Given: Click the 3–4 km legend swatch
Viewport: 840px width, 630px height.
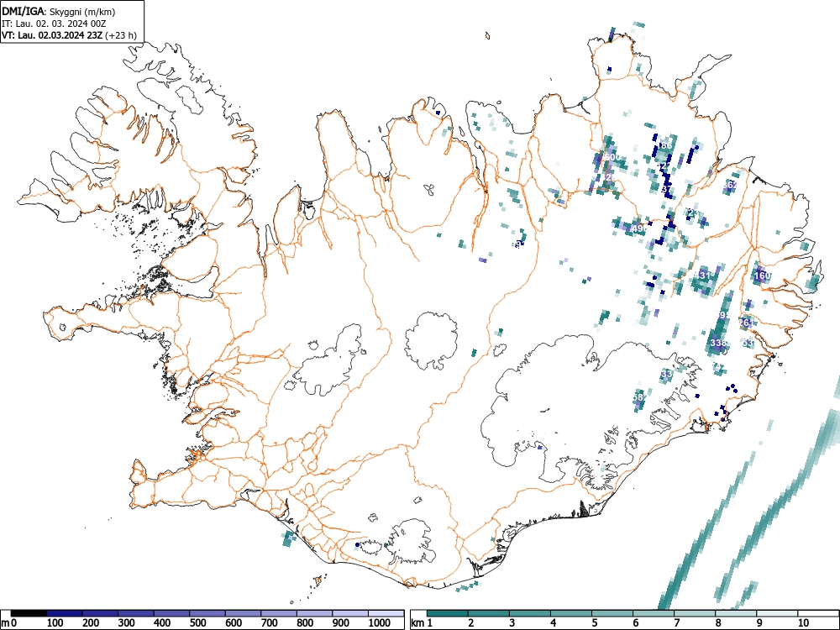Looking at the screenshot, I should [530, 613].
